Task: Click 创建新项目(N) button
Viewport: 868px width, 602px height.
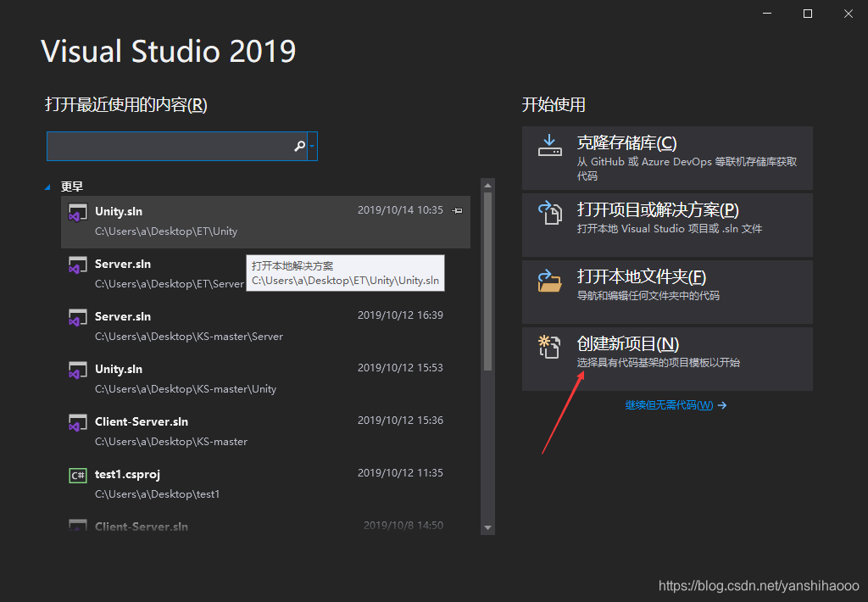Action: tap(667, 360)
